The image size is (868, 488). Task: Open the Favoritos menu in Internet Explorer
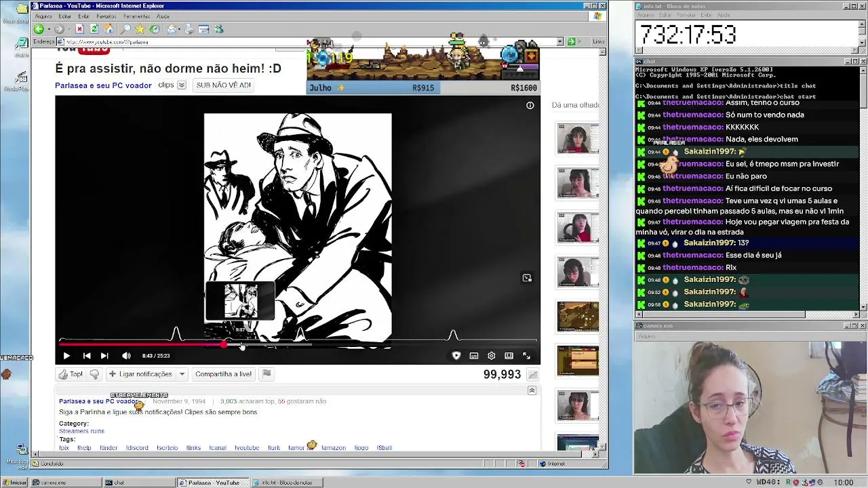tap(106, 16)
